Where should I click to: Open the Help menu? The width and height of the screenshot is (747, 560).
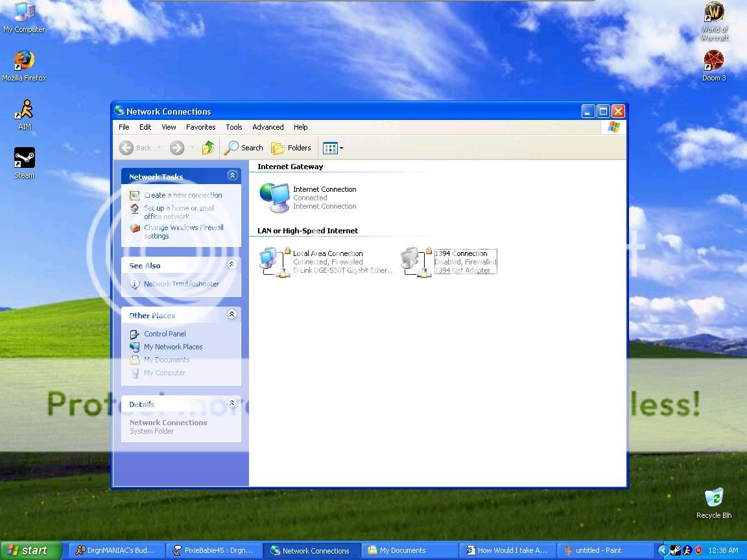[x=301, y=127]
